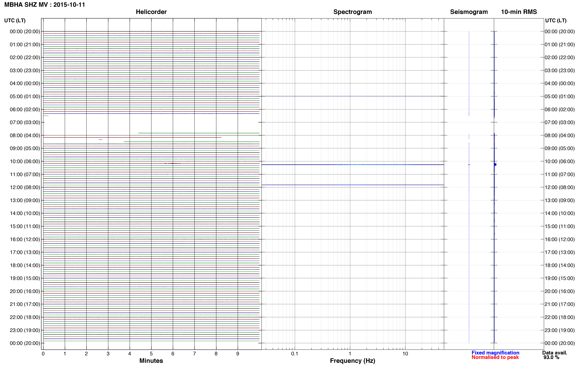This screenshot has width=588, height=368.
Task: Click helicorder-side time label '03:00 (23:00)'
Action: pyautogui.click(x=25, y=71)
